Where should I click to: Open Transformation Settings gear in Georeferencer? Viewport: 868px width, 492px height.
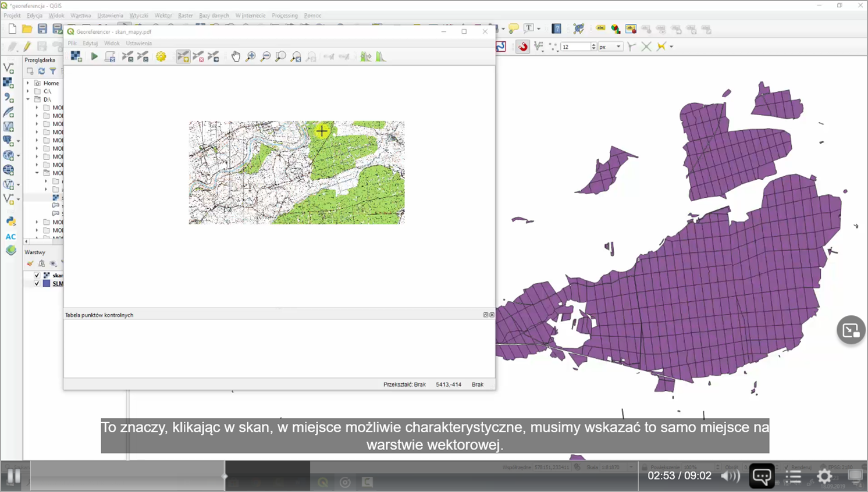click(x=161, y=56)
